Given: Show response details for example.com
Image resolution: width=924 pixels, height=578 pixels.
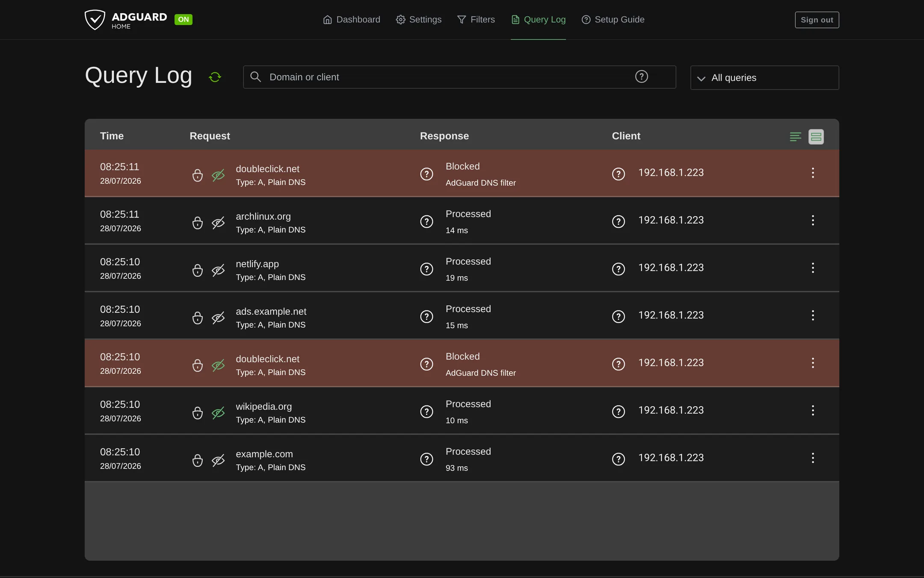Looking at the screenshot, I should tap(426, 459).
